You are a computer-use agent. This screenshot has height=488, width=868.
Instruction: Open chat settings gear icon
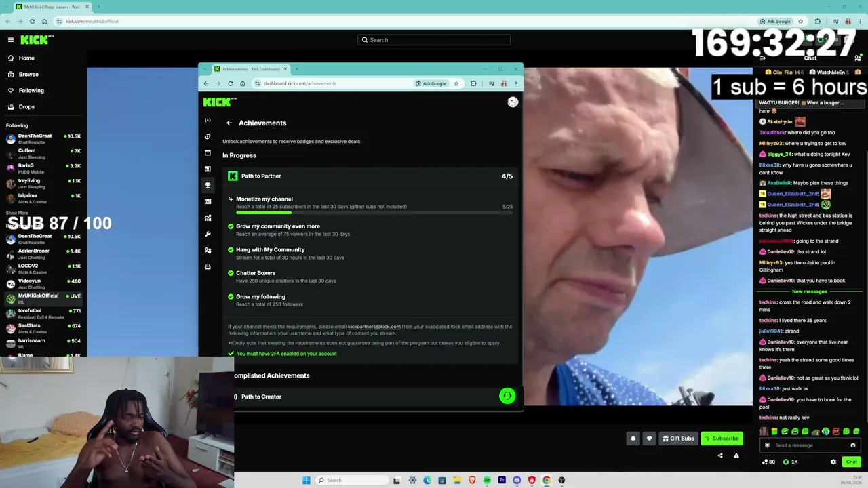click(x=833, y=462)
